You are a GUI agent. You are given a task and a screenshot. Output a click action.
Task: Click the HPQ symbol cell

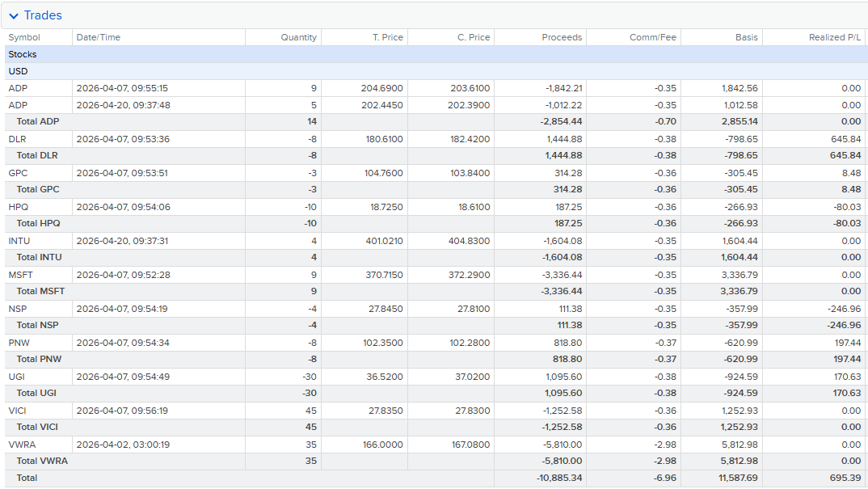coord(19,207)
